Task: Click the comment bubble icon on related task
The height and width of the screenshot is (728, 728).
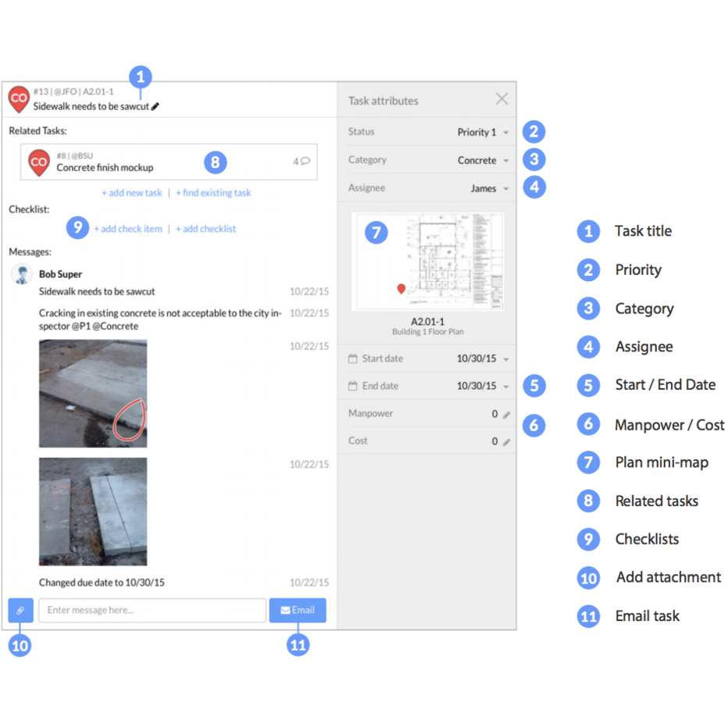Action: click(x=305, y=162)
